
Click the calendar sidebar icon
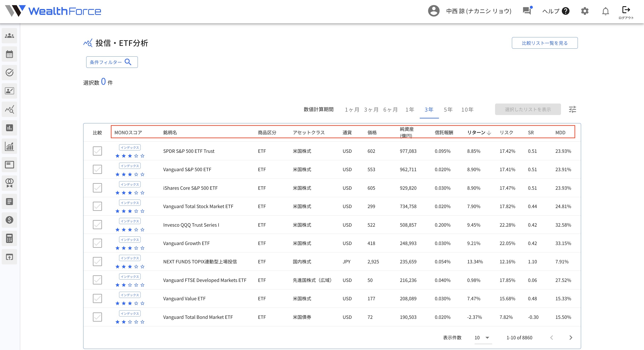click(10, 54)
